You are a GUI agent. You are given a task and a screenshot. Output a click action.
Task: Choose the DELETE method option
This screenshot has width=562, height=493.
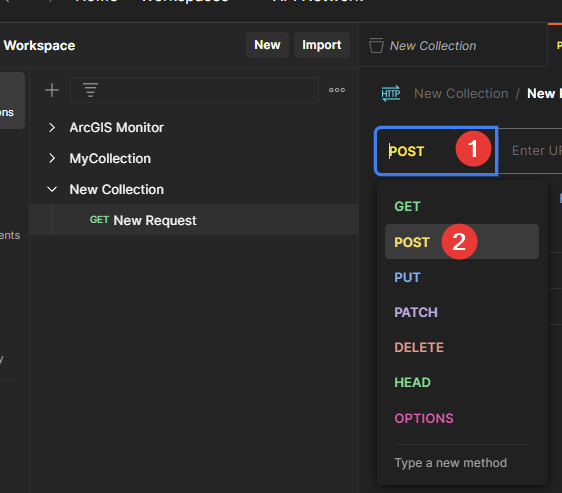(462, 347)
